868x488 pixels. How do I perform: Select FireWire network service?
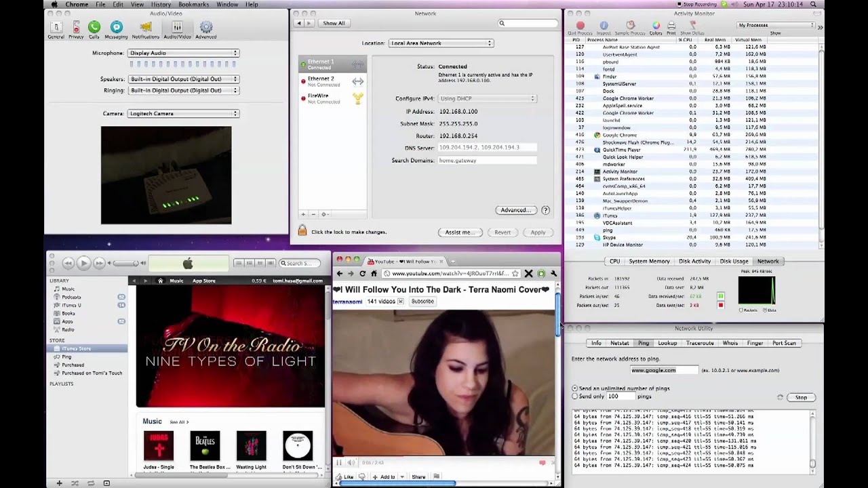[x=332, y=98]
